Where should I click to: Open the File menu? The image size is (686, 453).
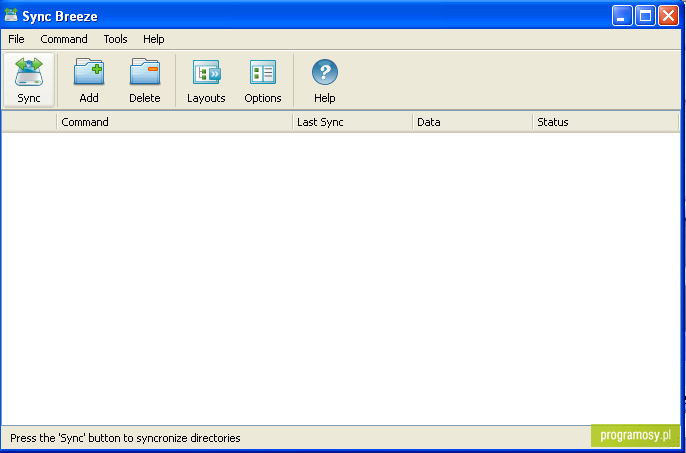click(x=16, y=39)
